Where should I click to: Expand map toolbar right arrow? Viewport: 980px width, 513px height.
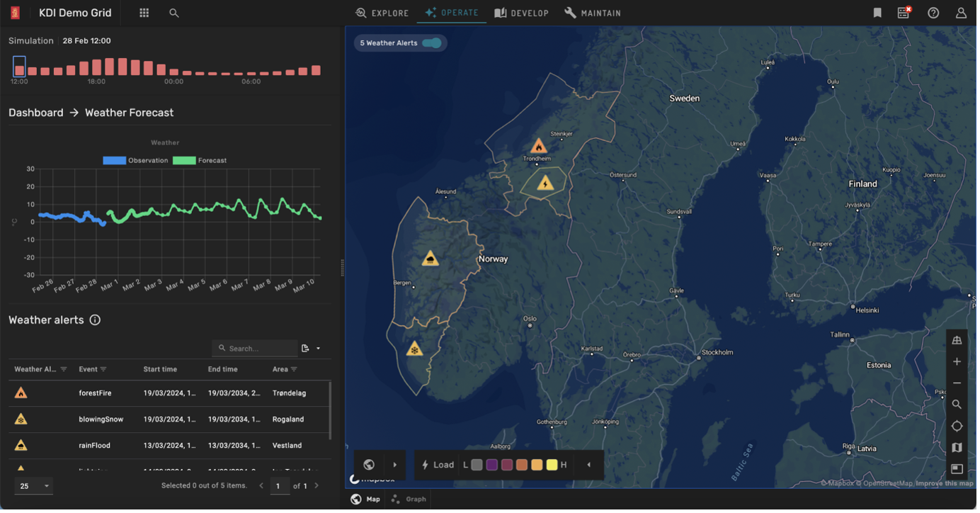pos(396,466)
